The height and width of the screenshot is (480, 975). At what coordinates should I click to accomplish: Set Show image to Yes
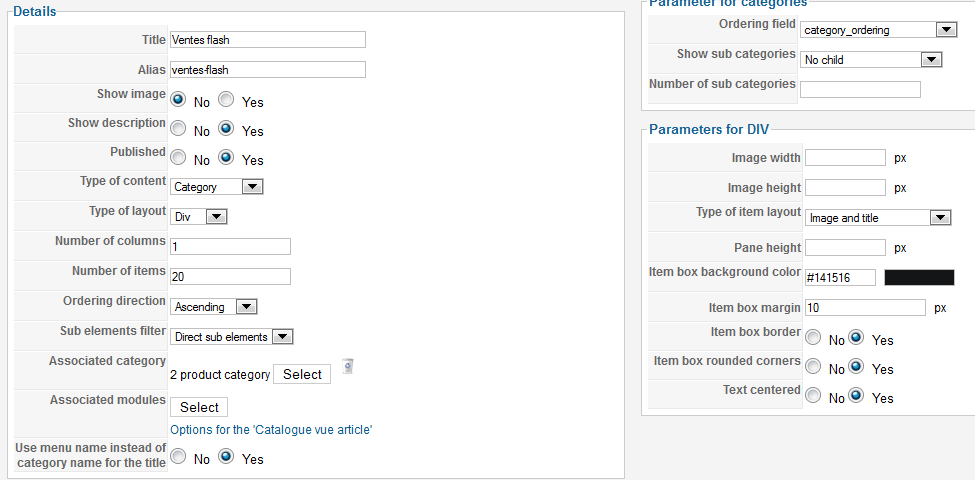(x=226, y=99)
